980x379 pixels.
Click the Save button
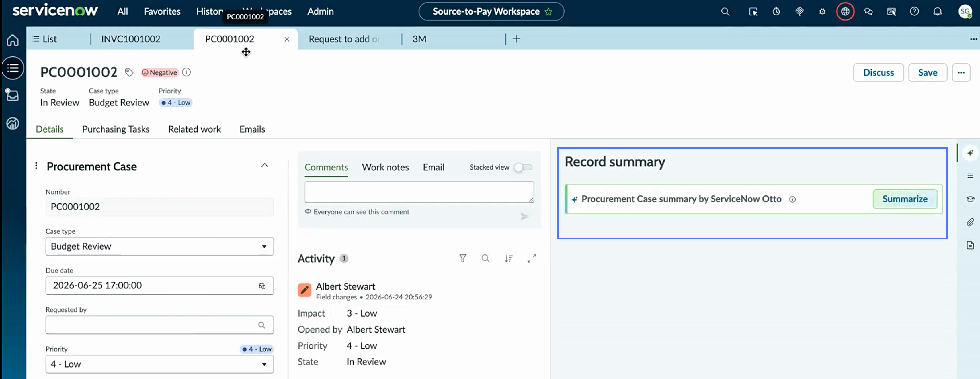click(x=928, y=72)
